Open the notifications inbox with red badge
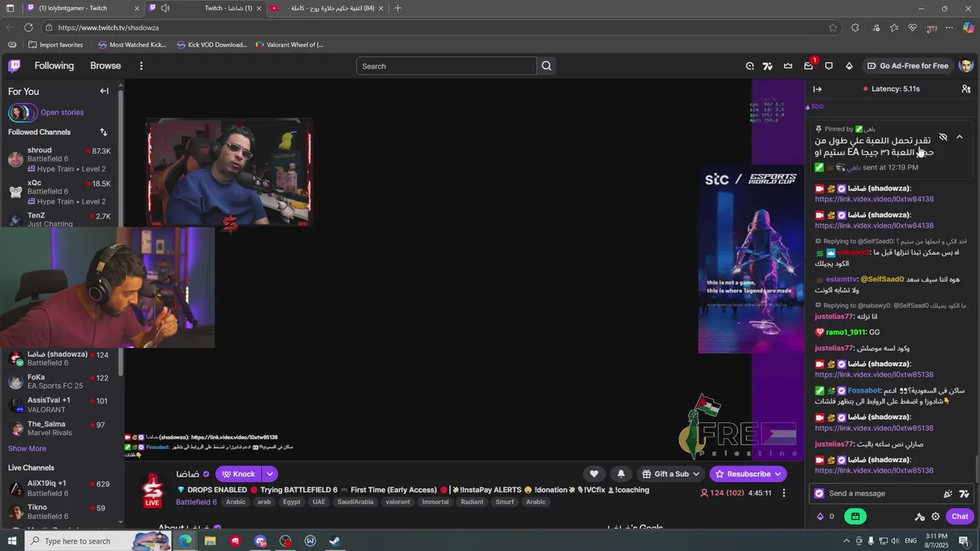Screen dimensions: 980x551 click(x=808, y=66)
